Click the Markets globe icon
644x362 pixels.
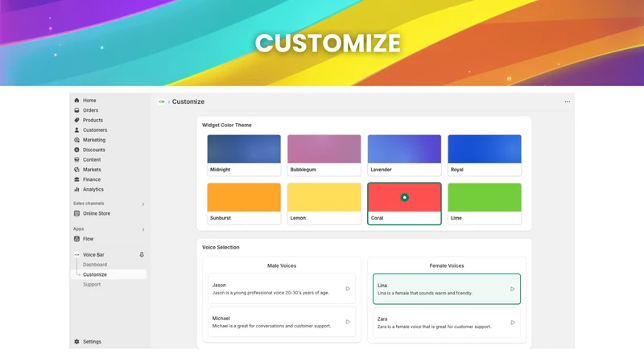point(76,170)
